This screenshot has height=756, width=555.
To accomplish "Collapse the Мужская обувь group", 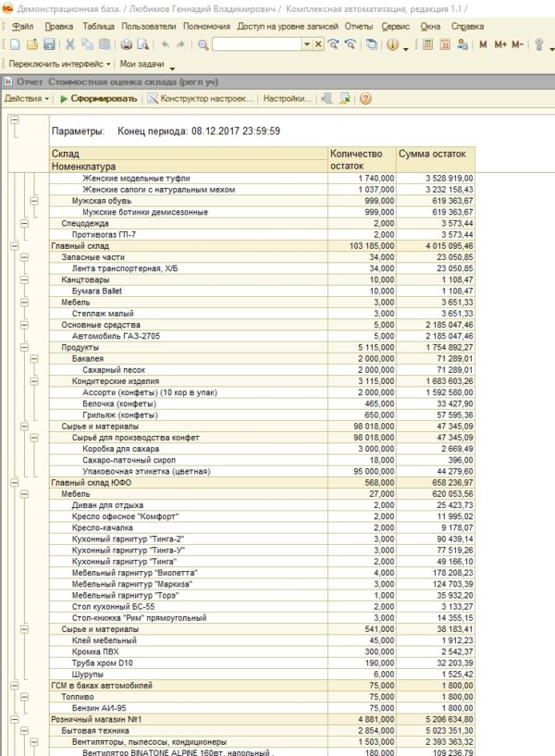I will pyautogui.click(x=33, y=201).
